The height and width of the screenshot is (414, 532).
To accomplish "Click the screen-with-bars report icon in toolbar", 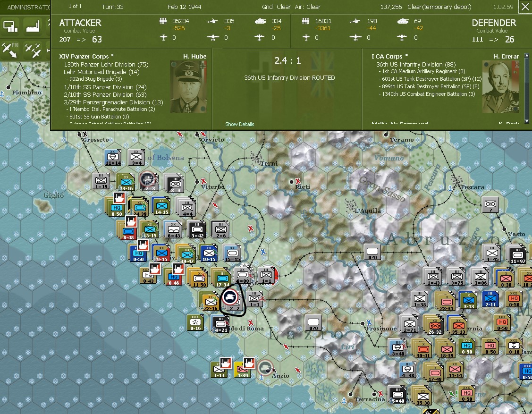I will pyautogui.click(x=10, y=26).
